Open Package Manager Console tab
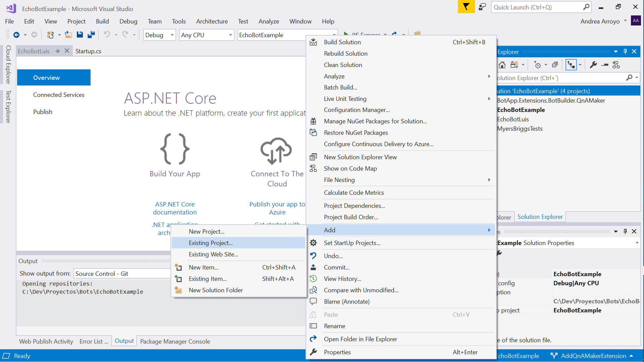Viewport: 644px width, 362px height. coord(175,341)
